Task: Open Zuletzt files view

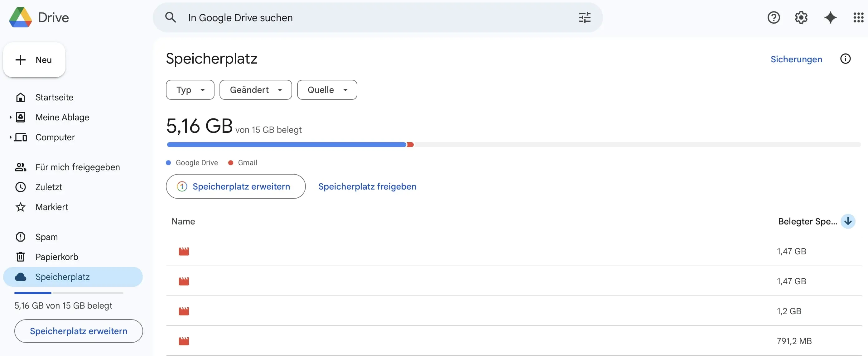Action: tap(49, 187)
